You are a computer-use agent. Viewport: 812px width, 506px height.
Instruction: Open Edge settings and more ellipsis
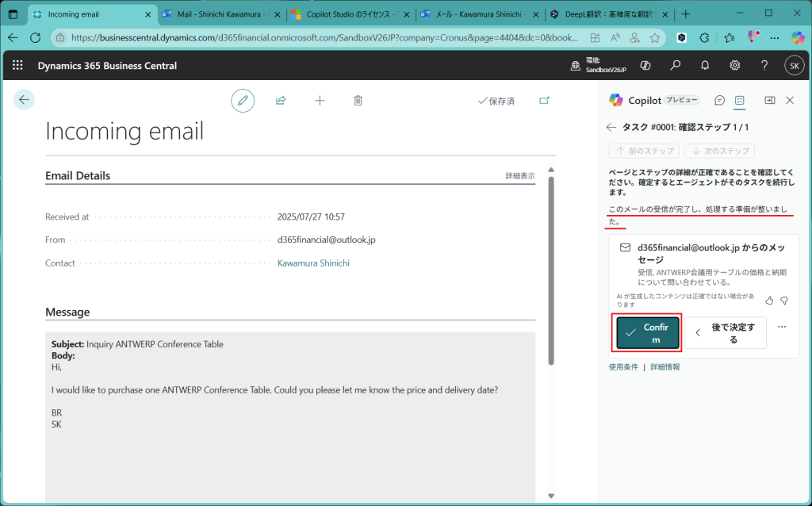(775, 38)
